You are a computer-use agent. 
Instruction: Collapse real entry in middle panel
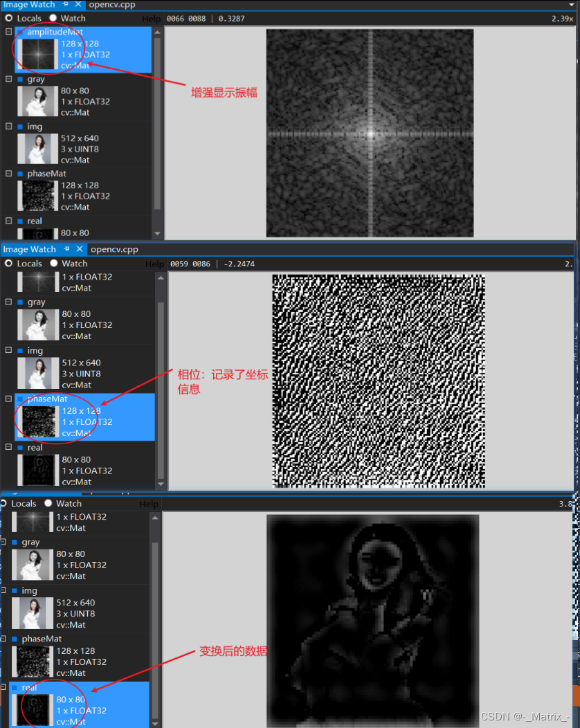coord(8,446)
